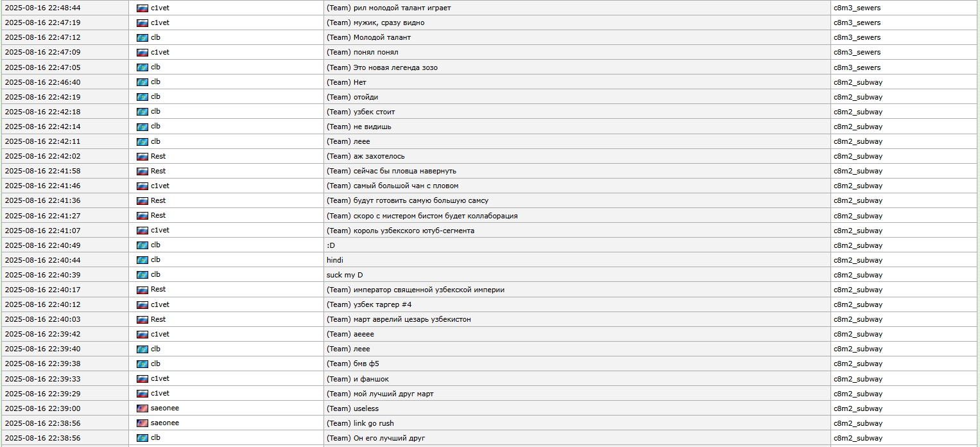Screen dimensions: 980x447
Task: Select player name Rest at 22:41:36
Action: click(x=158, y=200)
